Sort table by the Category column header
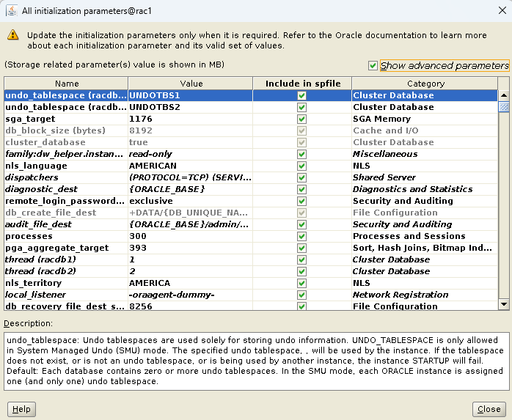This screenshot has height=420, width=512. coord(425,84)
